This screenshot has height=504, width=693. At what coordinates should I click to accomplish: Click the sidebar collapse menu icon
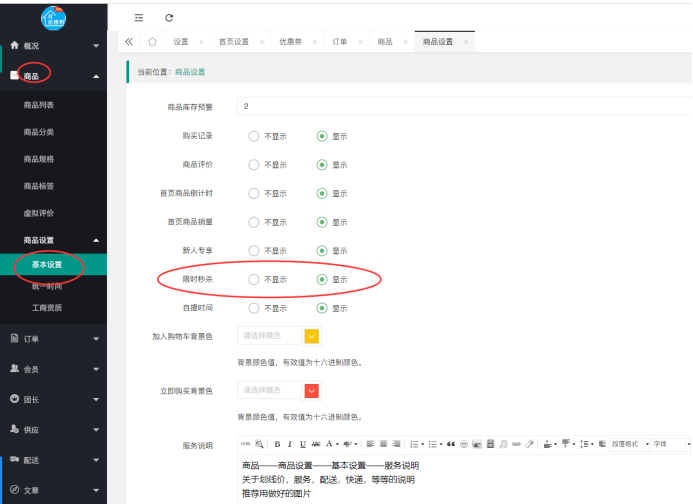coord(138,18)
